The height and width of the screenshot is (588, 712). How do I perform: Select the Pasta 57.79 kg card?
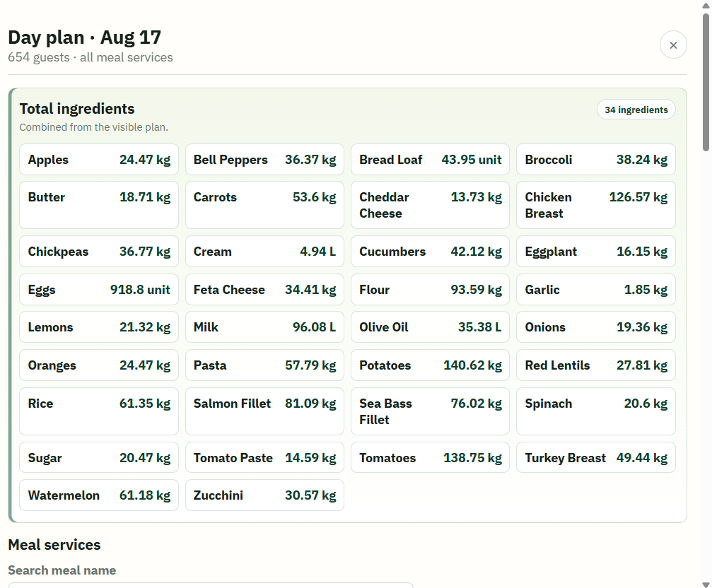(x=264, y=365)
